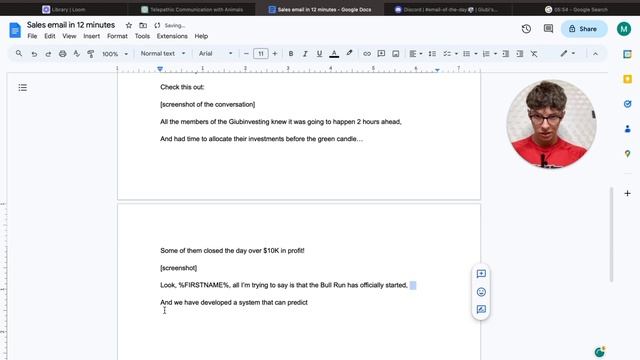
Task: Click the line and paragraph spacing icon
Action: (432, 53)
